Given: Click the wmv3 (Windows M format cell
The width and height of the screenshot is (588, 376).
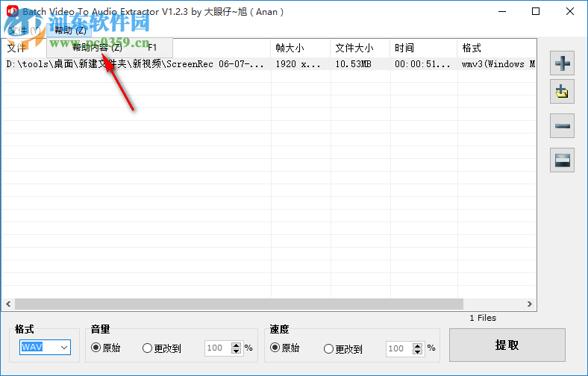Looking at the screenshot, I should 498,64.
